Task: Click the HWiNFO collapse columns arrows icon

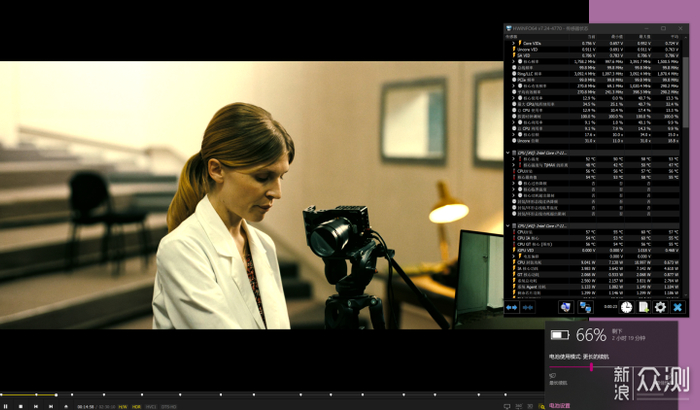Action: [x=529, y=307]
